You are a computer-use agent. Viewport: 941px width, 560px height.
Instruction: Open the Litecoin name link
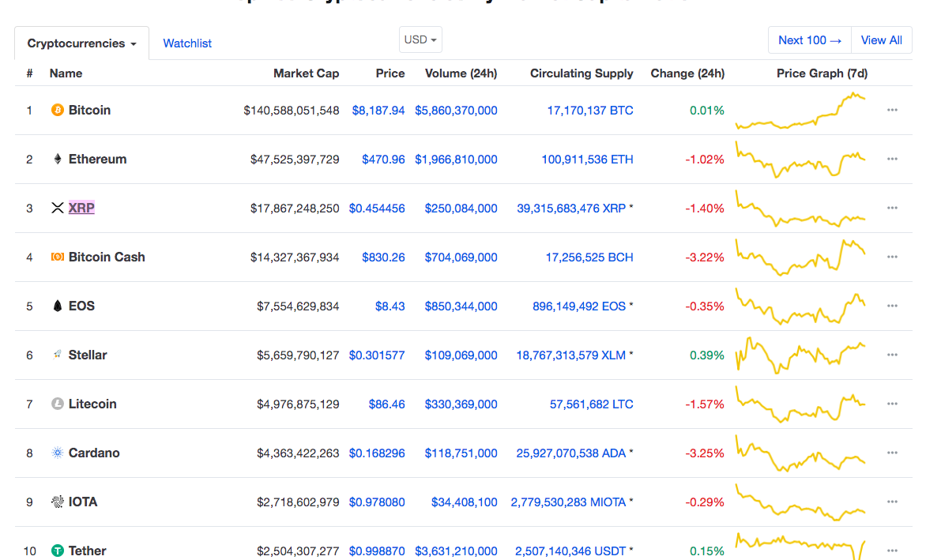coord(92,404)
